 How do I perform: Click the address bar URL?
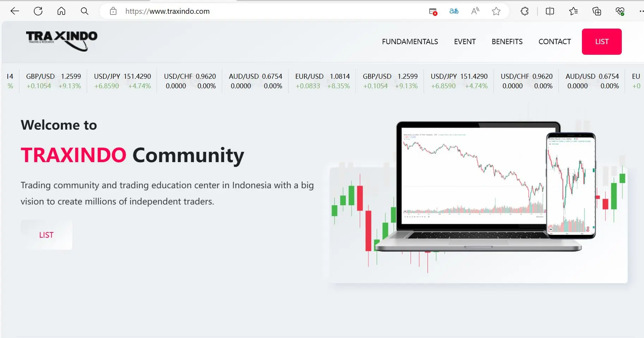coord(168,11)
